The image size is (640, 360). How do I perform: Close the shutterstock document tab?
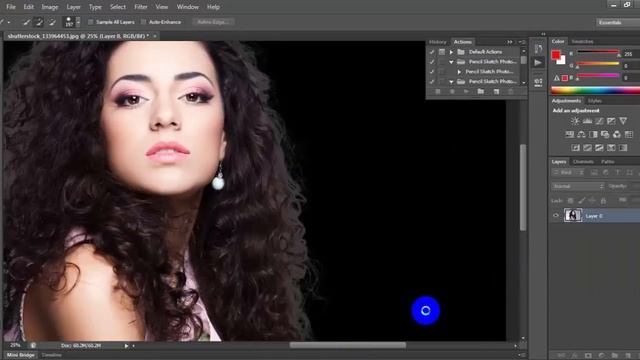(x=155, y=36)
